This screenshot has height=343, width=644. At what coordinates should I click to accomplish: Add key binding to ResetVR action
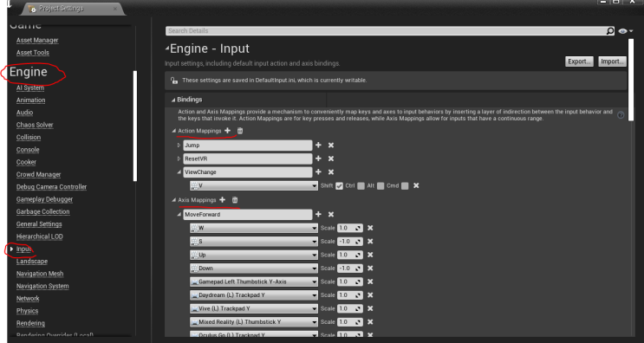click(x=318, y=159)
